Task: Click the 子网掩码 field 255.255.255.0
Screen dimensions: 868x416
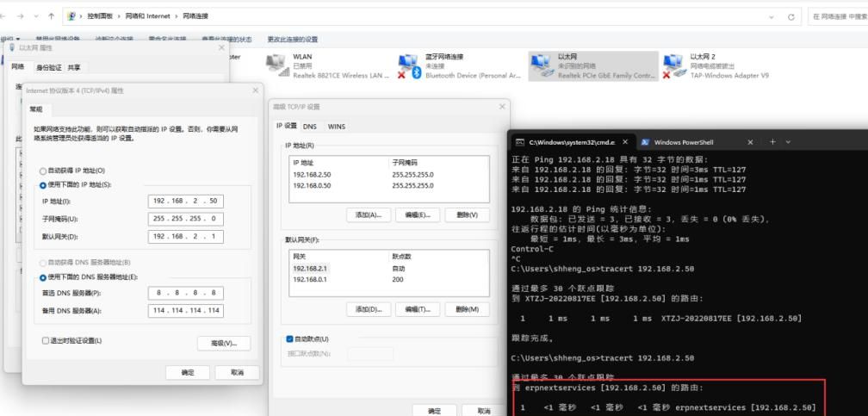Action: point(185,219)
